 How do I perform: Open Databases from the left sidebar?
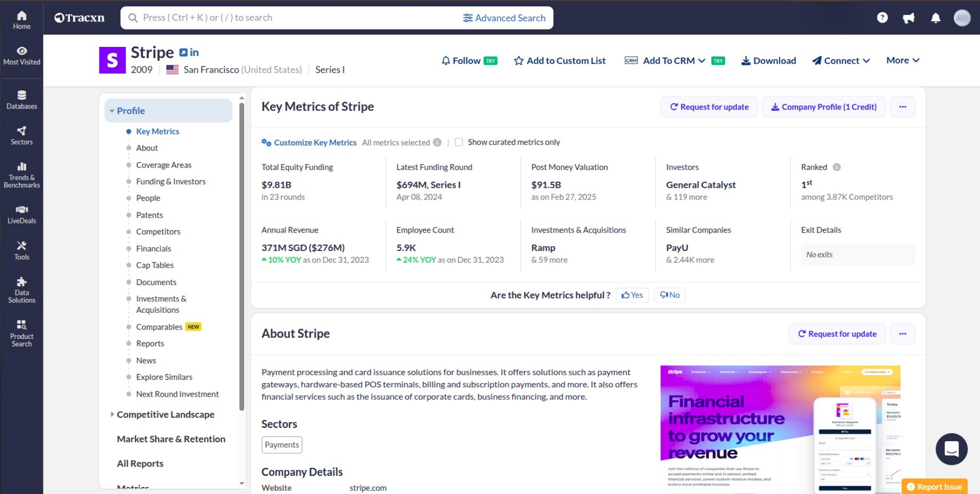pyautogui.click(x=22, y=99)
